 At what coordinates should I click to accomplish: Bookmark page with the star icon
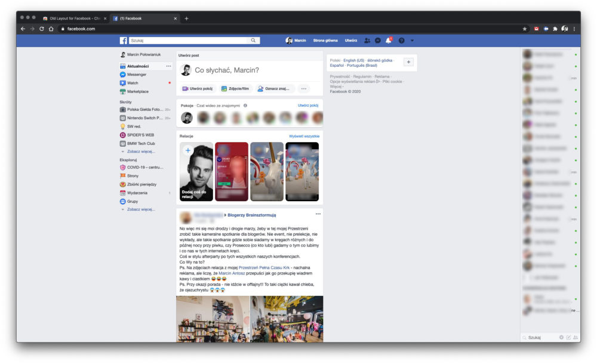click(x=525, y=29)
